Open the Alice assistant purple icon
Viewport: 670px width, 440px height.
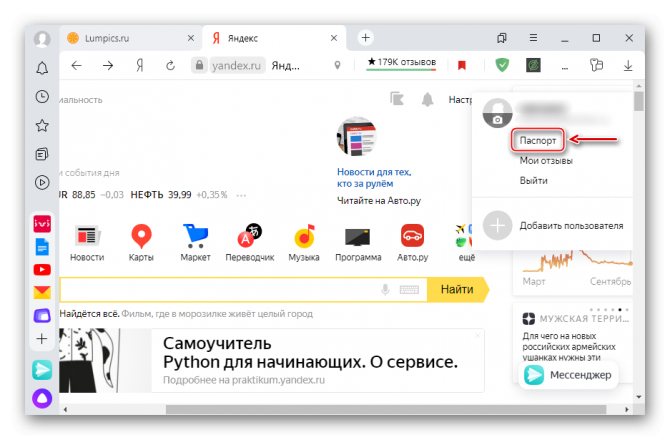(42, 398)
